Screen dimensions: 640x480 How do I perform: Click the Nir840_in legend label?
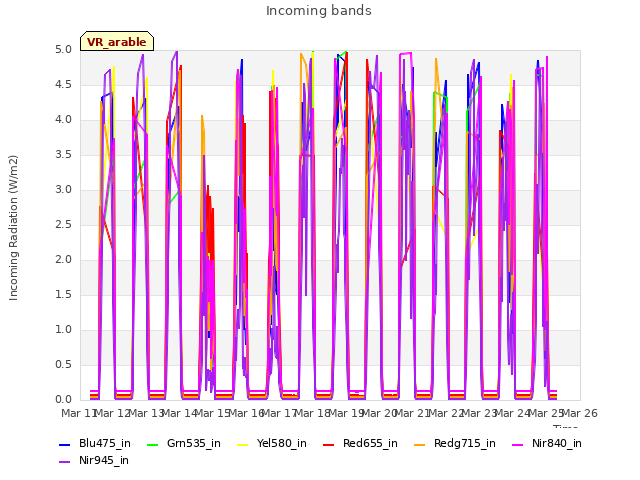coord(557,443)
